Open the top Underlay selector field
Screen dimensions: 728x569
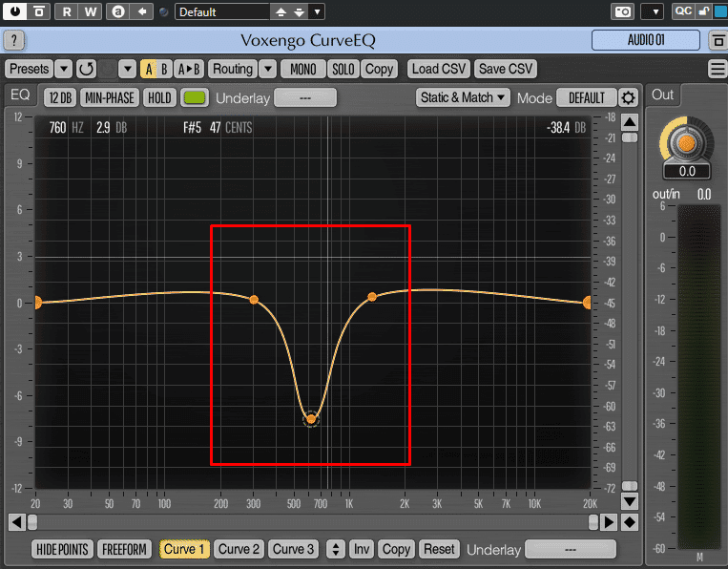305,98
